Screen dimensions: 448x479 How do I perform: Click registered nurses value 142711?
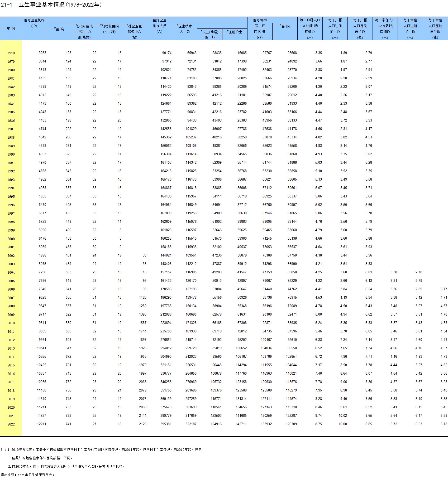point(241,424)
